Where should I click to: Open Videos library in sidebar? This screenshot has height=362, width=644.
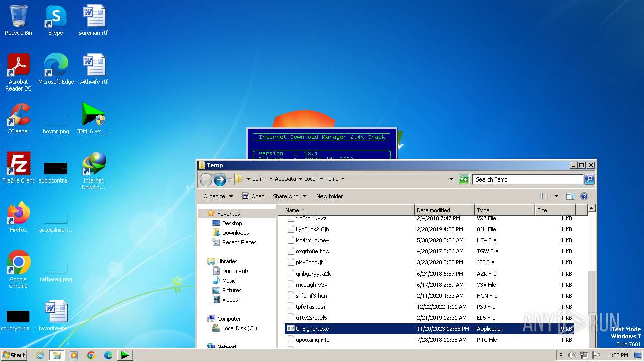[230, 300]
